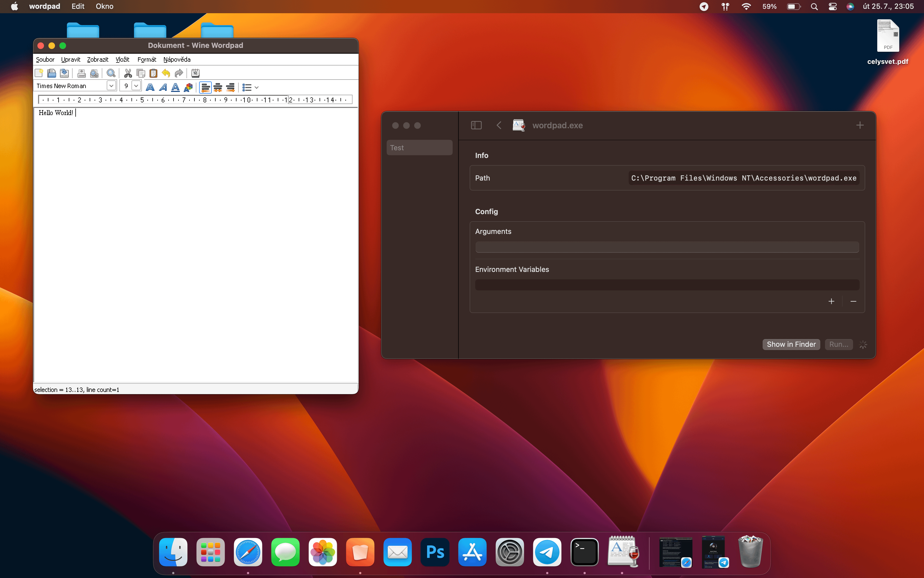Viewport: 924px width, 578px height.
Task: Open Finder from the Dock
Action: click(x=173, y=552)
